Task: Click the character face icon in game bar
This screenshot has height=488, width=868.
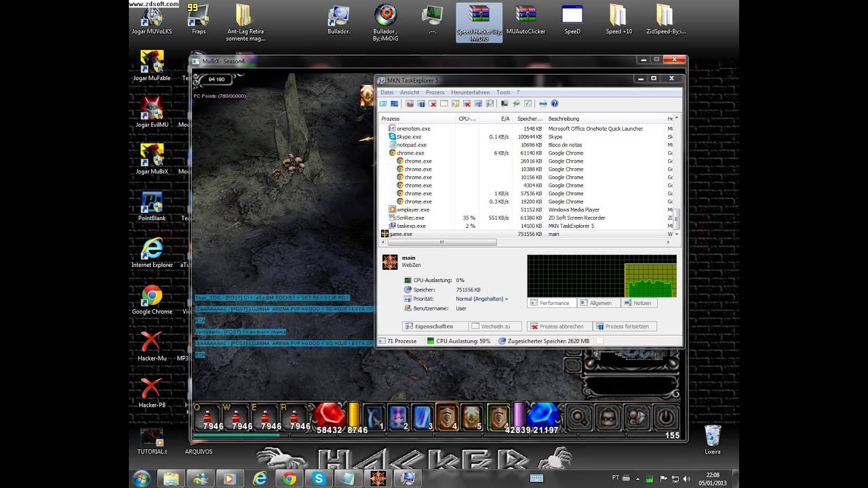Action: tap(608, 417)
